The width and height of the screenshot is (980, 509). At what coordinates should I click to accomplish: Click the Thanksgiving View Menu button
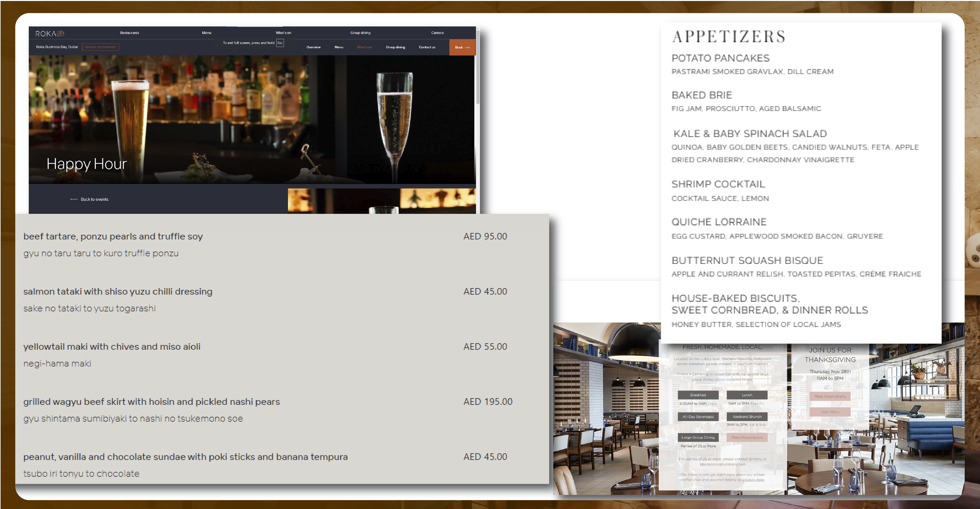tap(830, 412)
